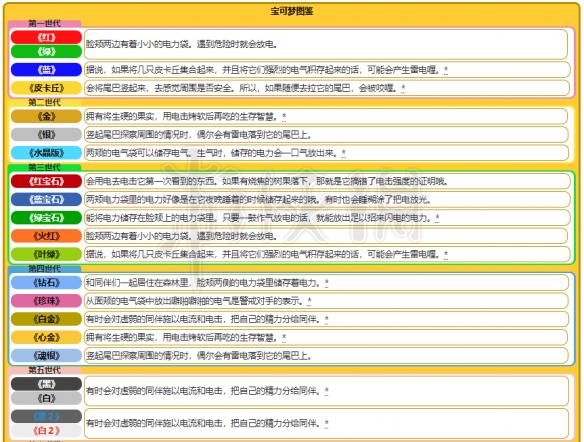
Task: Open the 《心金》 version link
Action: tap(46, 337)
